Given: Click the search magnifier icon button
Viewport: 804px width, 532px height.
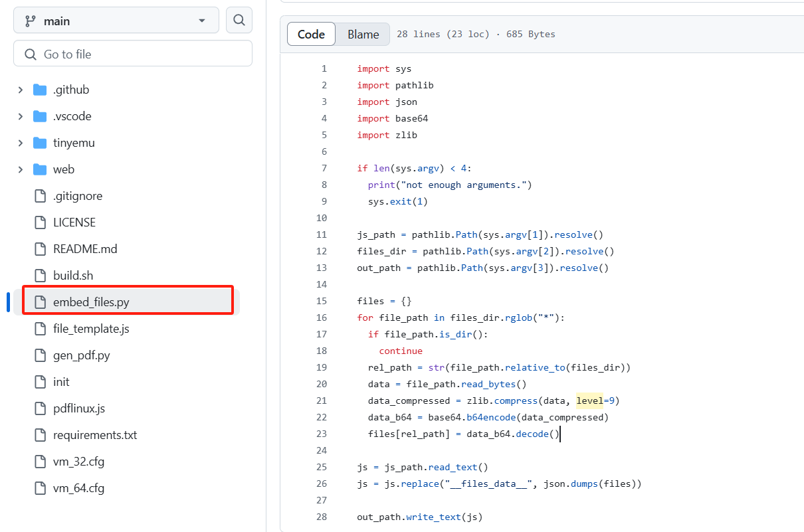Looking at the screenshot, I should coord(239,21).
